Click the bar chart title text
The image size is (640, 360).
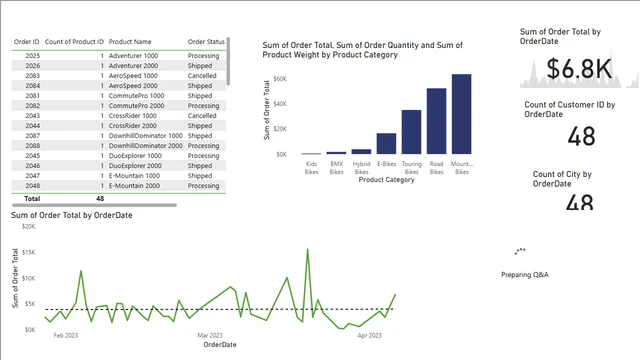(362, 50)
